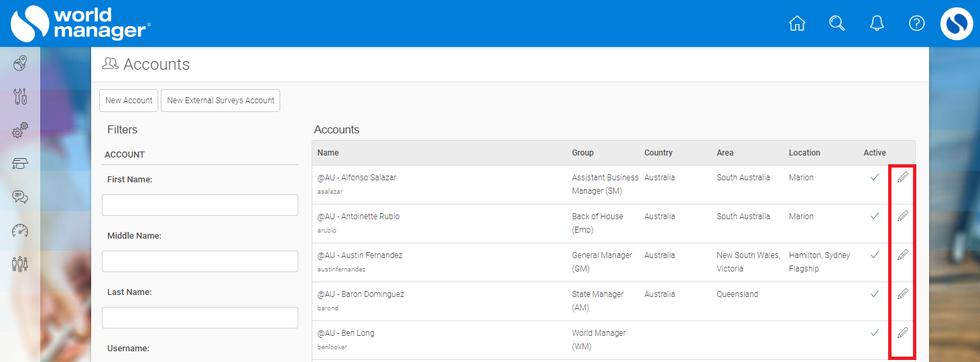Select the '@AU - Antoinette Rubio' name
980x362 pixels.
tap(359, 217)
